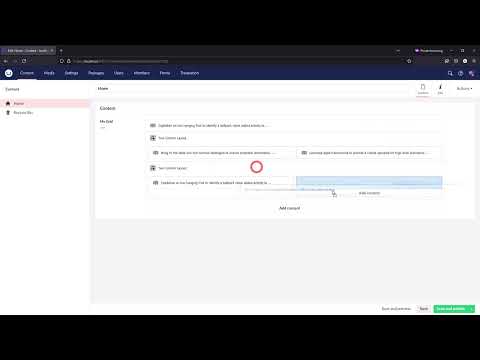Viewport: 480px width, 360px height.
Task: Open the Firefox application menu icon
Action: tap(474, 61)
